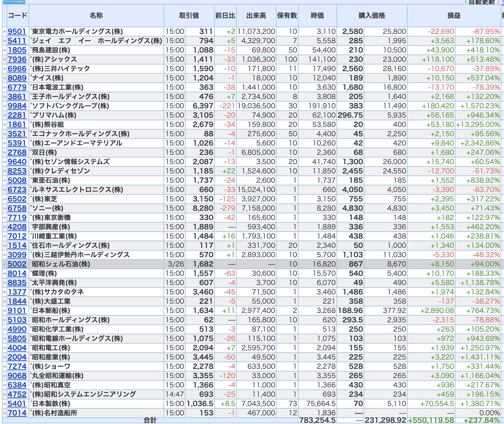This screenshot has height=424, width=504.
Task: Click the row handle icon beside code 5401
Action: tap(5, 404)
